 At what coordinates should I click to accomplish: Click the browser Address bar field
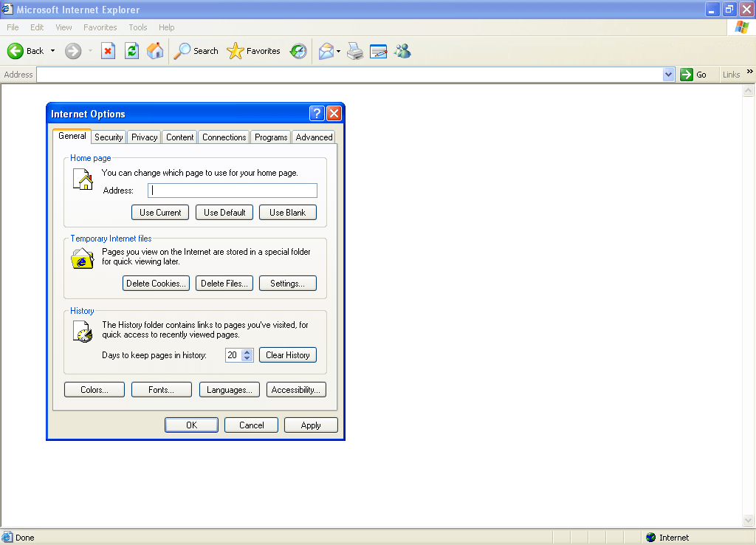(x=350, y=75)
